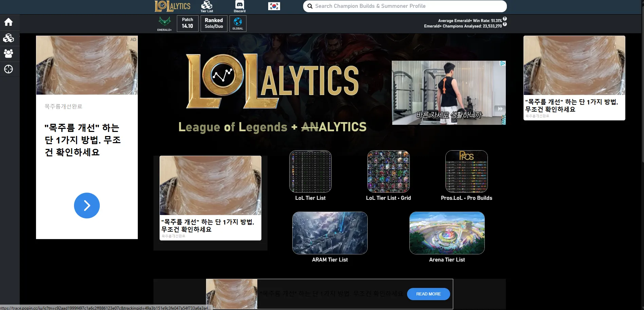644x310 pixels.
Task: Click the group of people sidebar icon
Action: click(8, 53)
